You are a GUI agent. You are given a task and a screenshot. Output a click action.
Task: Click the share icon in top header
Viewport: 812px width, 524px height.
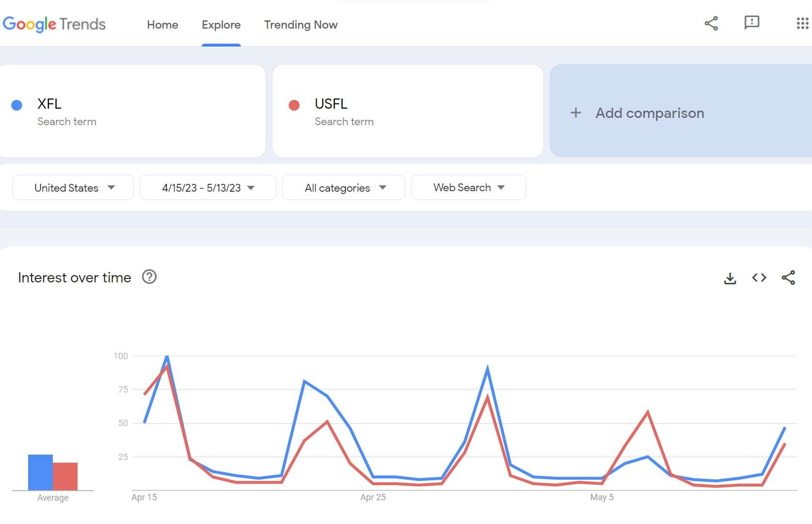[x=711, y=23]
